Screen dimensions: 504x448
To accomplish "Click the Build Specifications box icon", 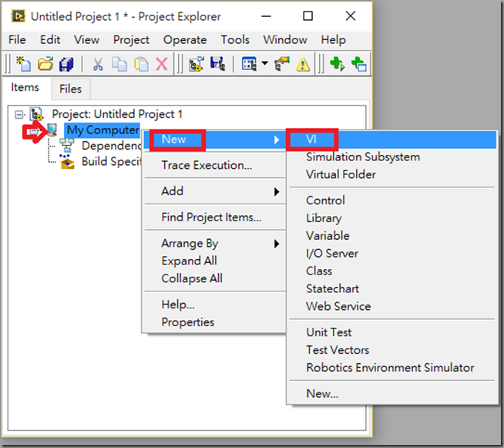I will [67, 161].
